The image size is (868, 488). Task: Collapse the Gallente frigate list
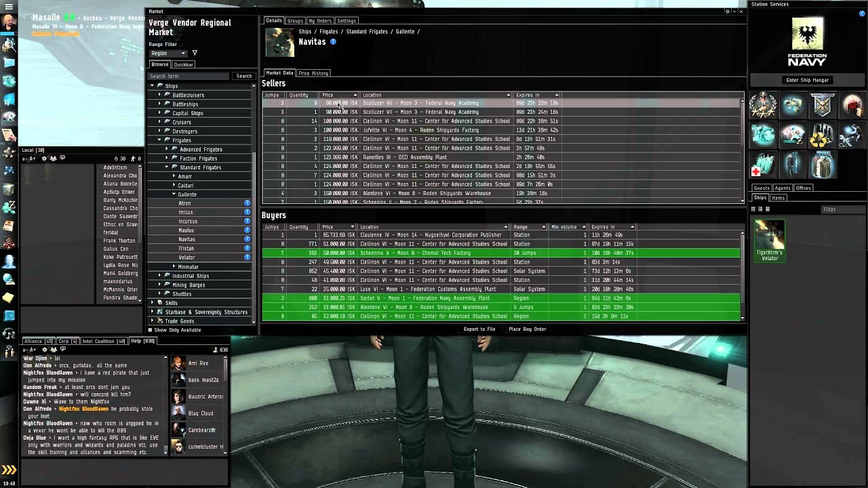click(x=174, y=195)
